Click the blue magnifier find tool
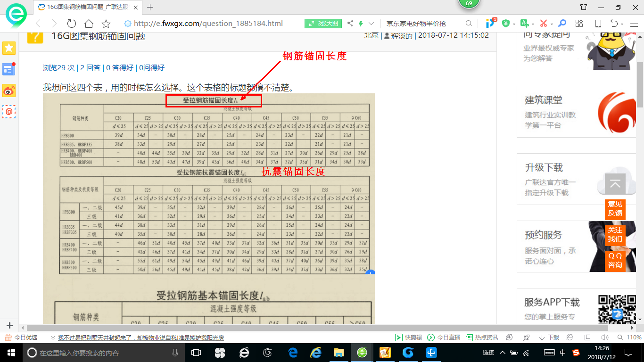 [x=562, y=23]
